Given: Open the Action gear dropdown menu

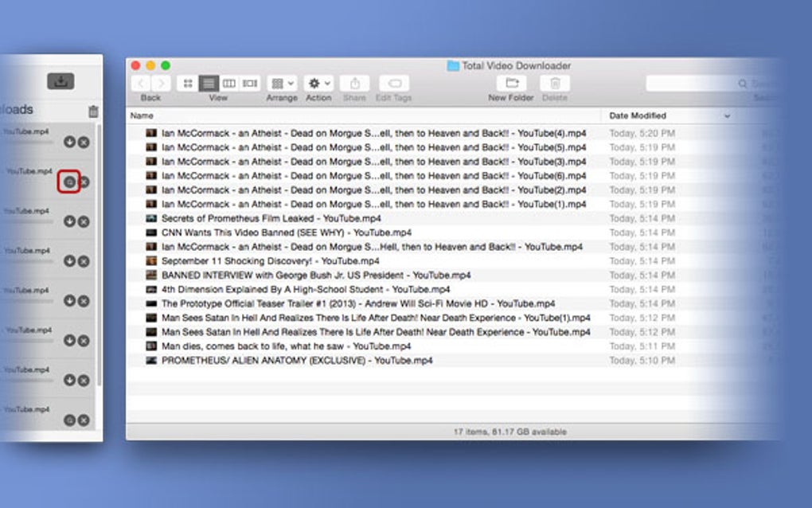Looking at the screenshot, I should [318, 84].
